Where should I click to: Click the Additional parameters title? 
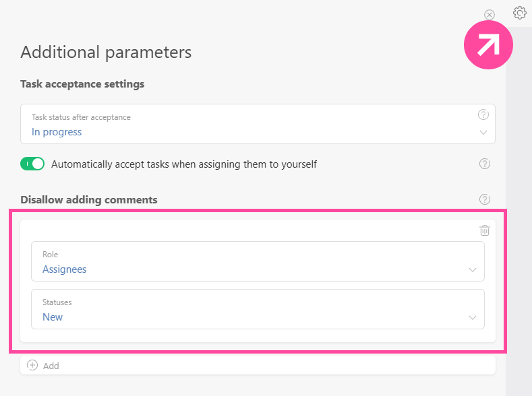pos(106,52)
